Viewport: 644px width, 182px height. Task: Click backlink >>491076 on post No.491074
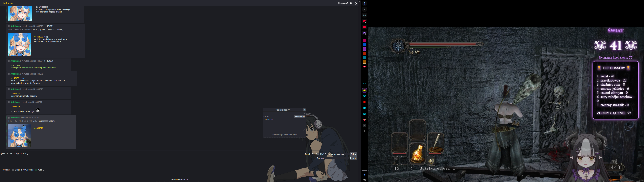49,61
